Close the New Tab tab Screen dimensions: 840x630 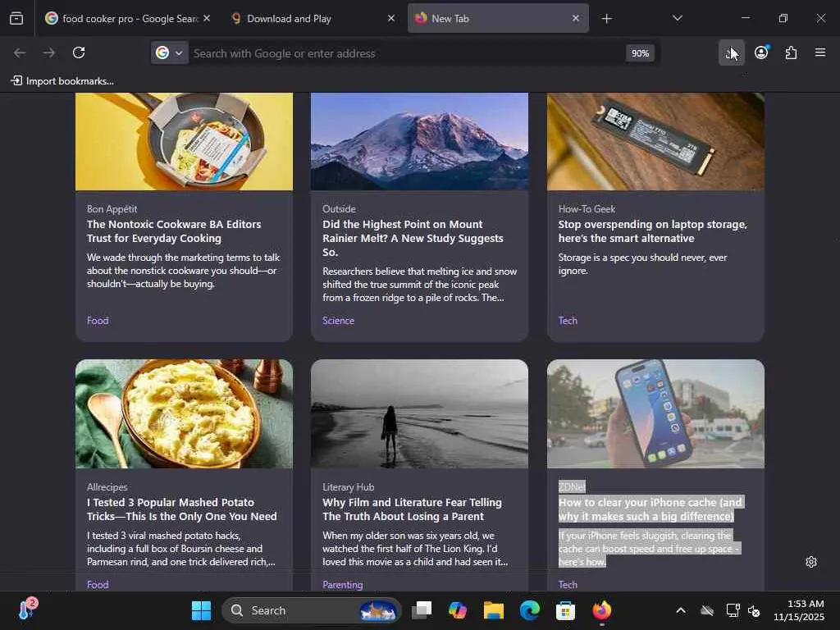[x=575, y=18]
